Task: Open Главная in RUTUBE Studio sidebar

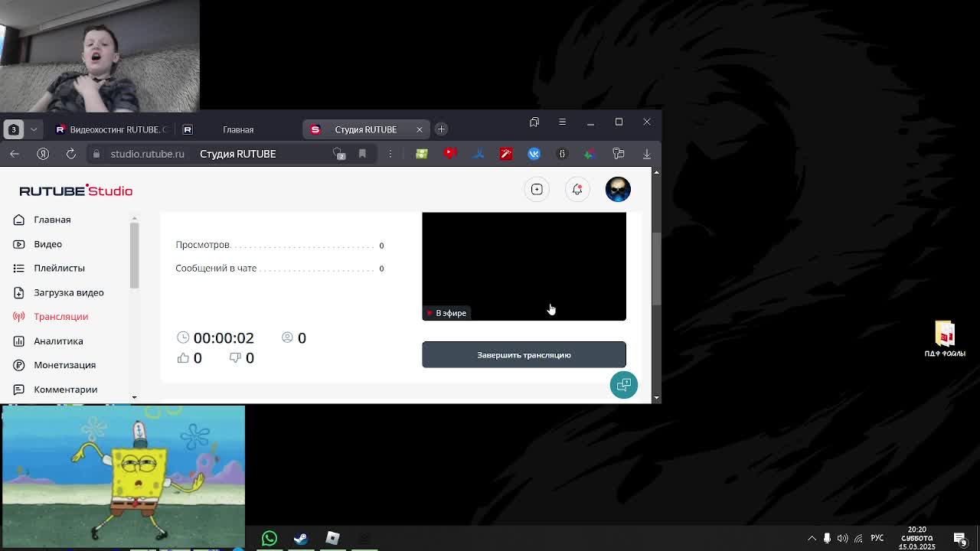Action: click(x=52, y=220)
